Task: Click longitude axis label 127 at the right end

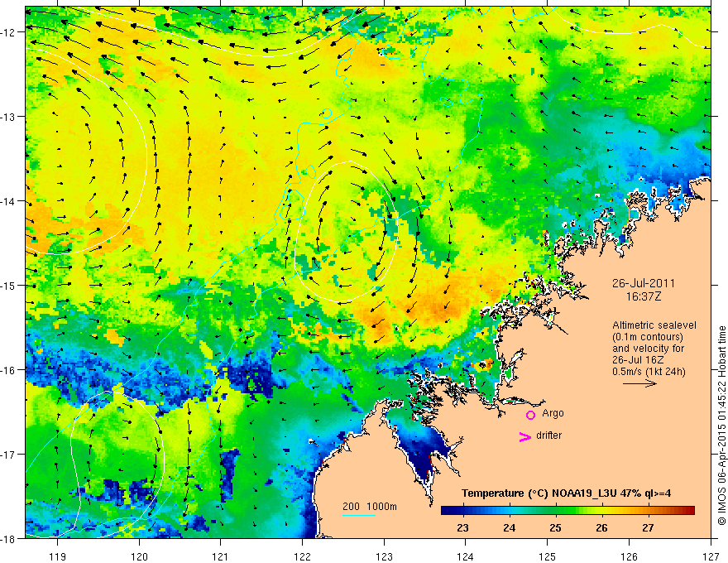Action: pyautogui.click(x=711, y=556)
